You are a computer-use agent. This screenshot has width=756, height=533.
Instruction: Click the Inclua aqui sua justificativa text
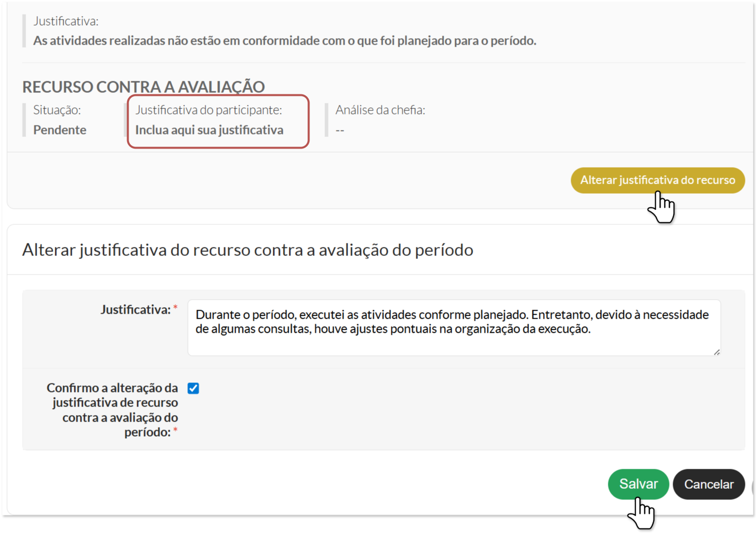pyautogui.click(x=209, y=130)
